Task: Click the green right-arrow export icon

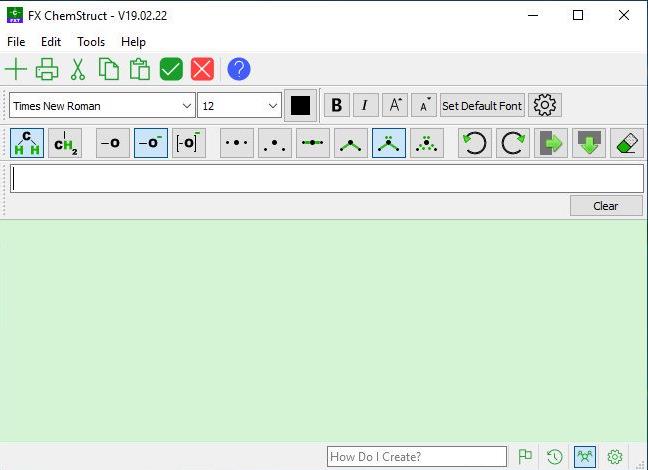Action: [x=551, y=143]
